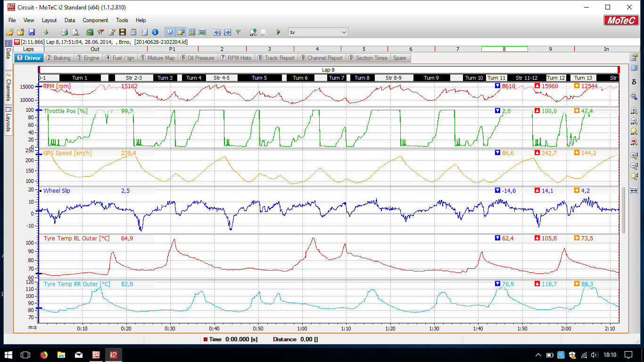Viewport: 644px width, 362px height.
Task: Open the Track Editor icon in toolbar
Action: point(90,32)
